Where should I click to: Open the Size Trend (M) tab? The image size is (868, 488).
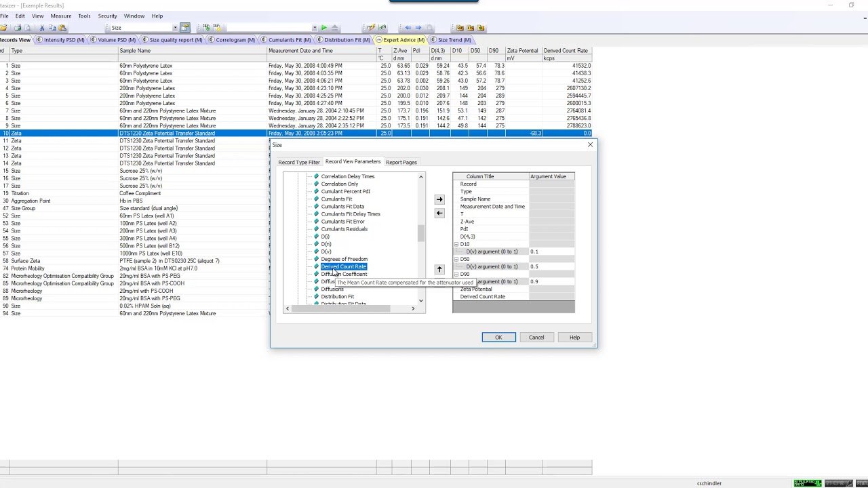[x=450, y=39]
